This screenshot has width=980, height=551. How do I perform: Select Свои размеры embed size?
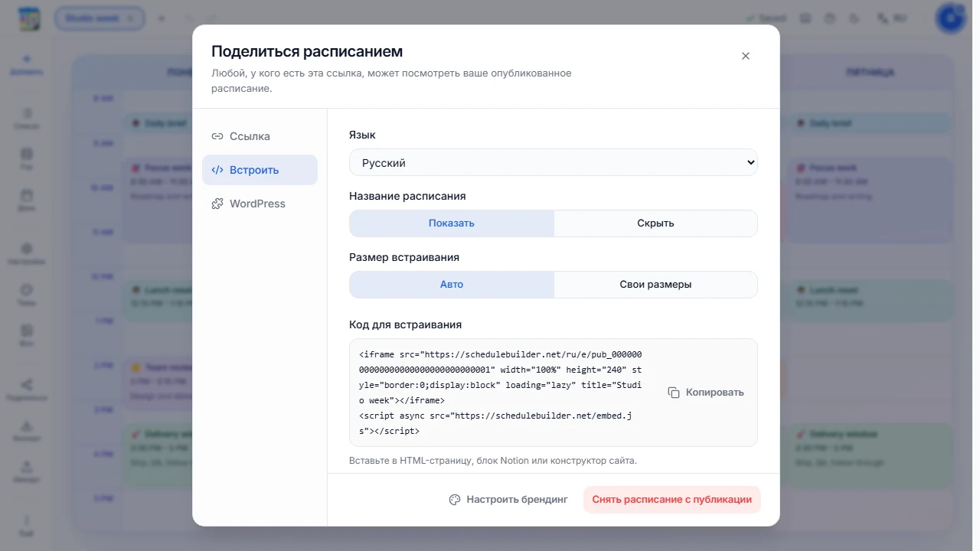coord(655,285)
